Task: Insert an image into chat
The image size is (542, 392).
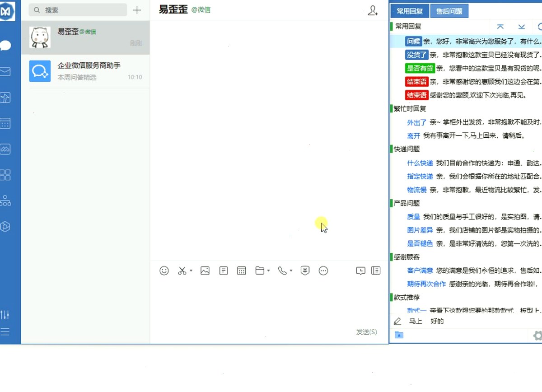Action: 205,271
